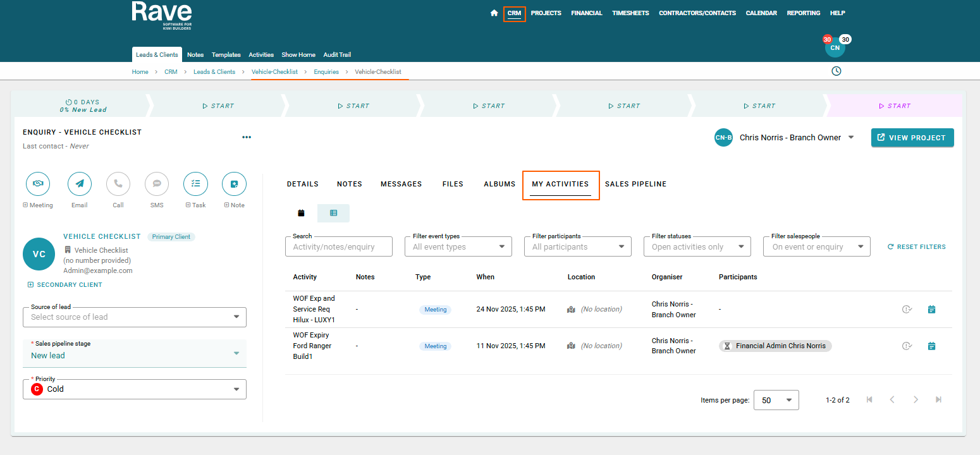Switch to calendar view of activities
Image resolution: width=980 pixels, height=455 pixels.
pyautogui.click(x=301, y=214)
